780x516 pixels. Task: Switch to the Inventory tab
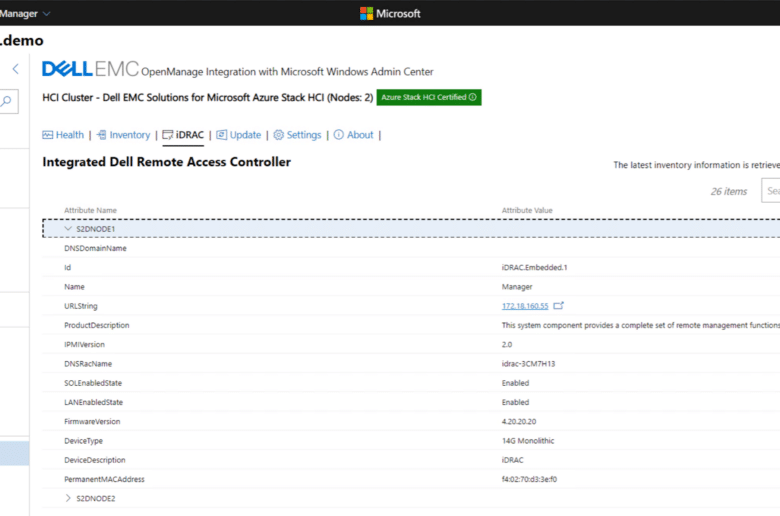coord(123,135)
